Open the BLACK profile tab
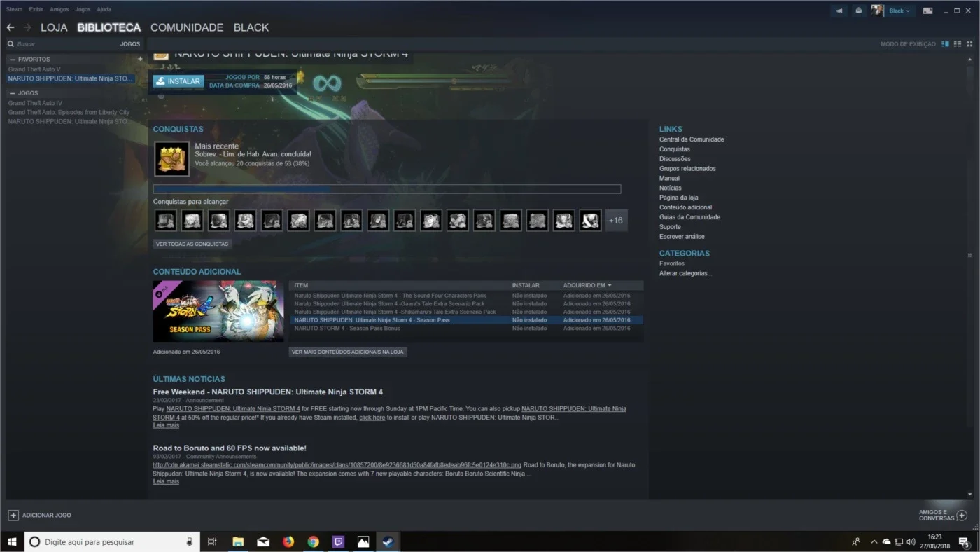This screenshot has height=552, width=980. [x=251, y=27]
